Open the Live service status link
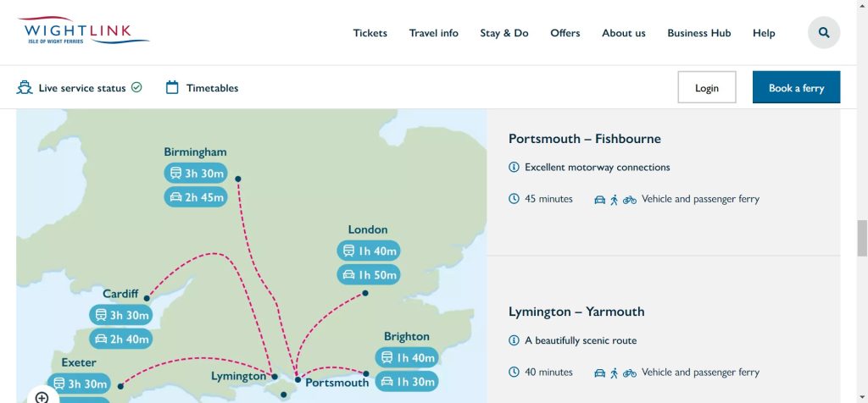This screenshot has height=403, width=868. tap(82, 88)
